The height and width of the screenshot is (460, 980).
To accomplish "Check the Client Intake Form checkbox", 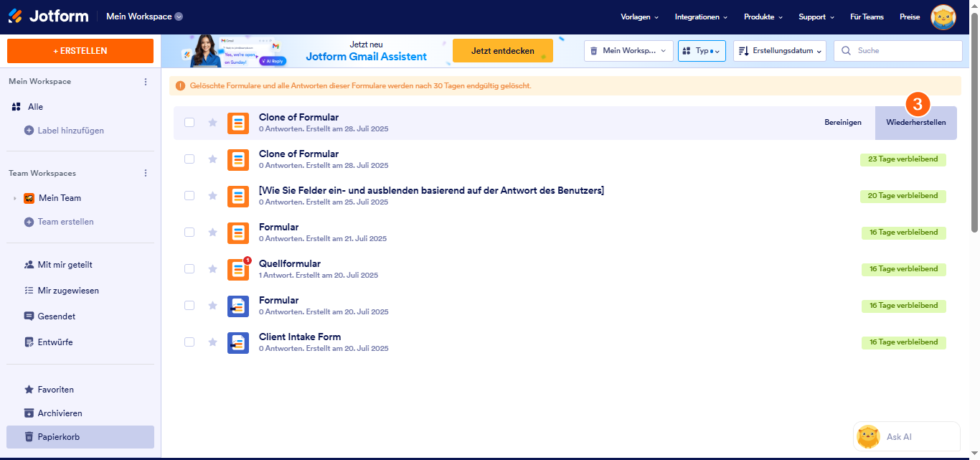I will 189,342.
